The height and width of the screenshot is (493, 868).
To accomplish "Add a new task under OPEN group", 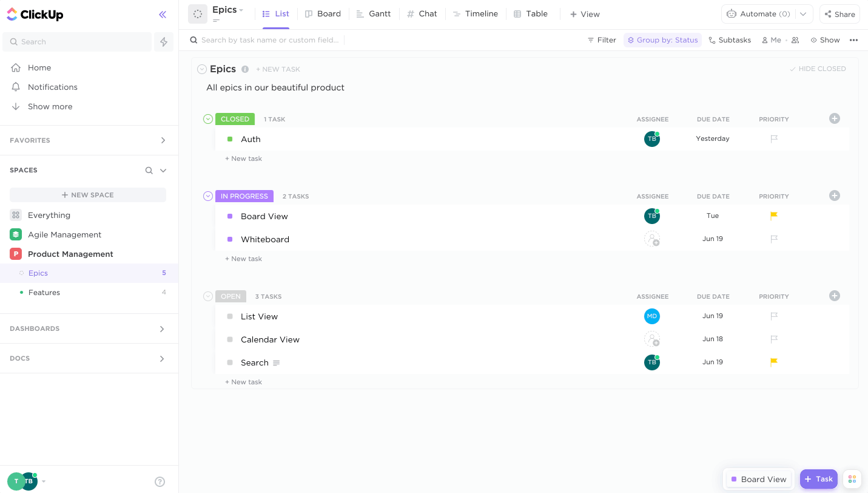I will click(243, 381).
